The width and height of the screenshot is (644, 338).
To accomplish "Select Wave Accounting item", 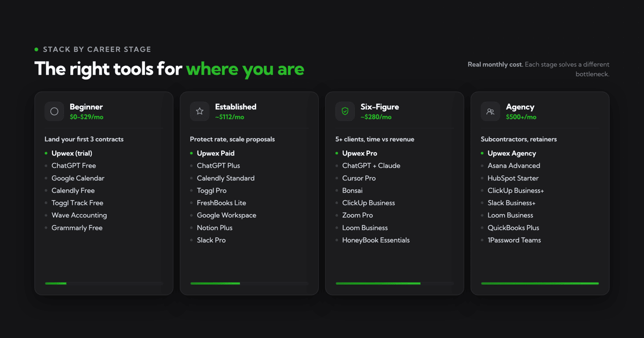I will point(79,215).
